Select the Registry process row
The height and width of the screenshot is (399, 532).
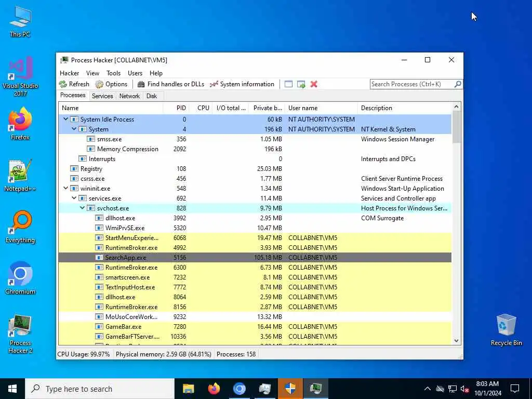pyautogui.click(x=255, y=169)
